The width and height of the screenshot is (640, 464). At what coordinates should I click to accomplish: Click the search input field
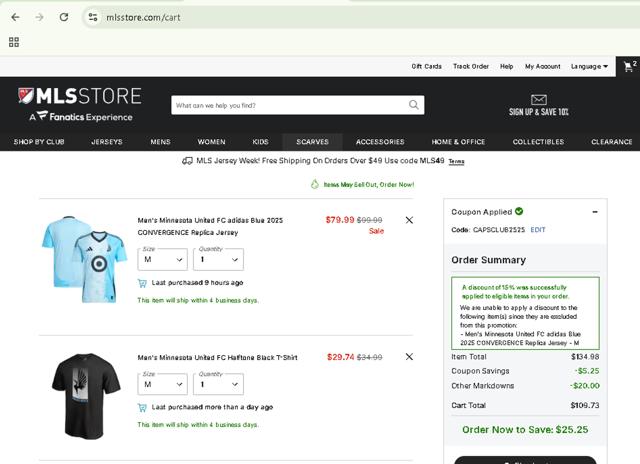289,105
